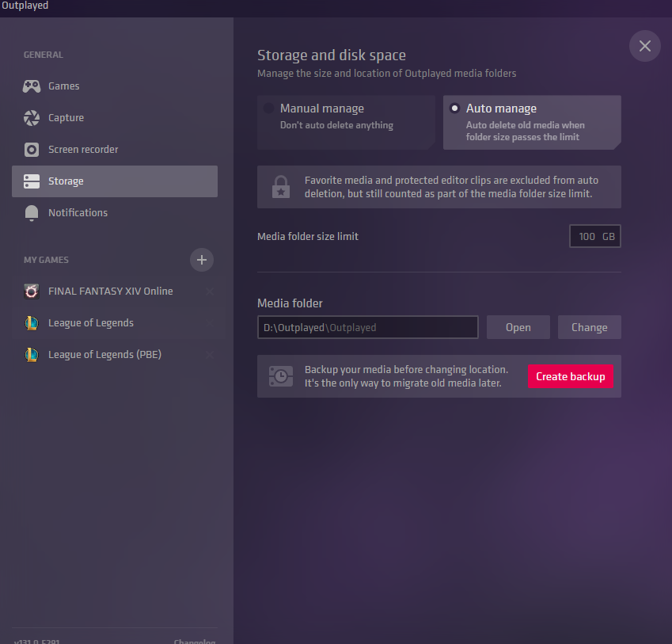
Task: Open the Changelog link
Action: point(195,642)
